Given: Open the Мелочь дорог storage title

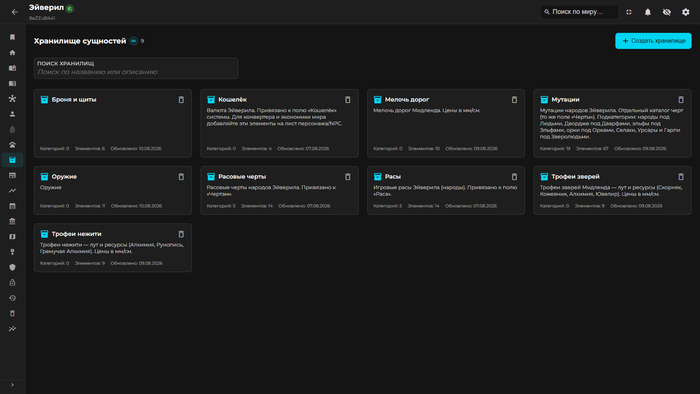Looking at the screenshot, I should click(x=407, y=100).
